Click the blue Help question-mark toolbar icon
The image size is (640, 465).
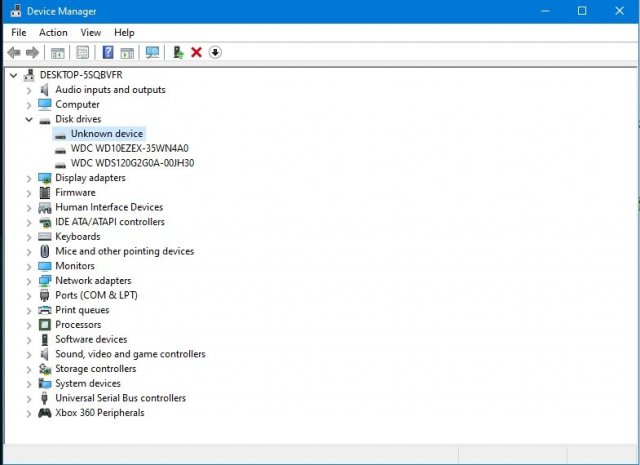pyautogui.click(x=107, y=52)
